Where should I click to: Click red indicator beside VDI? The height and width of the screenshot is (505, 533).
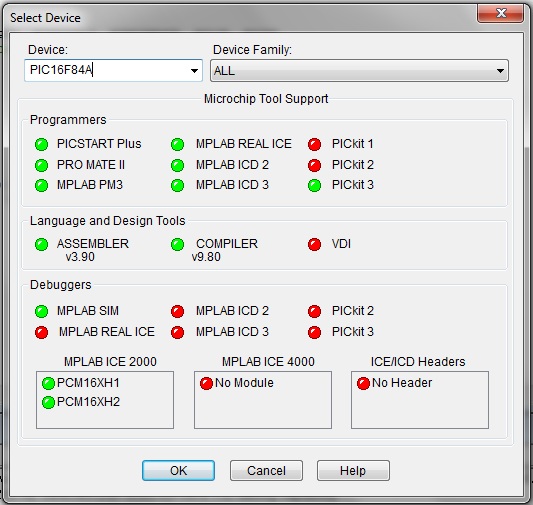point(314,244)
